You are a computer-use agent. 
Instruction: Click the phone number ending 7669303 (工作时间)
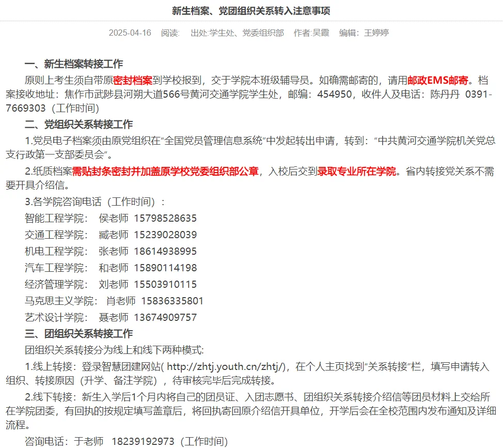click(52, 108)
